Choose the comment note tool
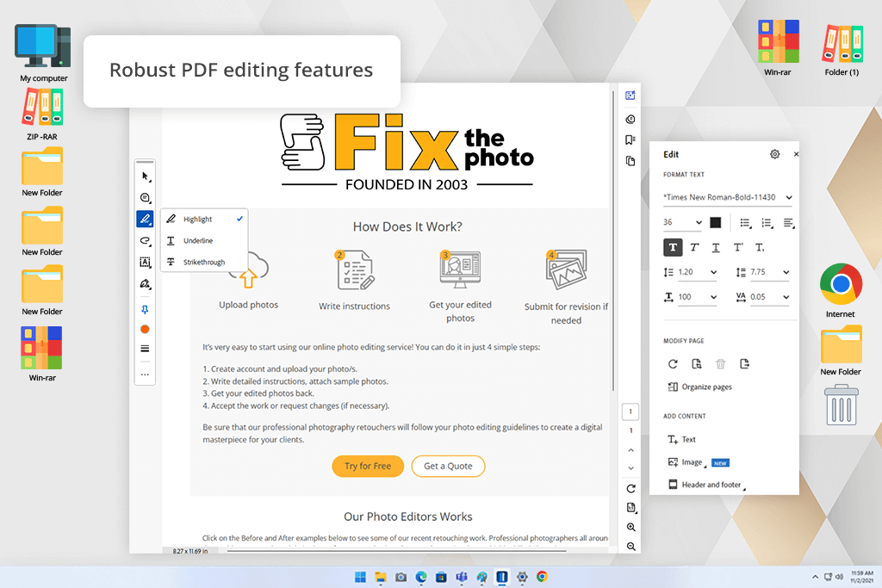This screenshot has height=588, width=882. pos(145,198)
